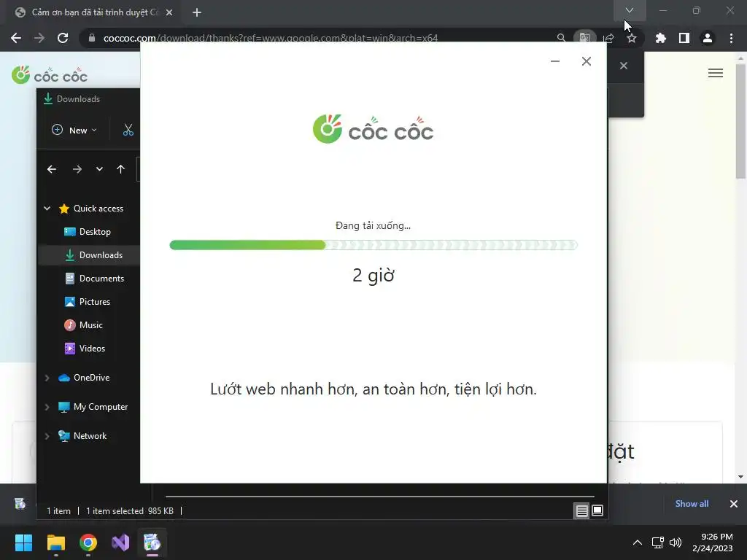Select OneDrive in navigation pane
This screenshot has width=747, height=560.
click(x=91, y=378)
